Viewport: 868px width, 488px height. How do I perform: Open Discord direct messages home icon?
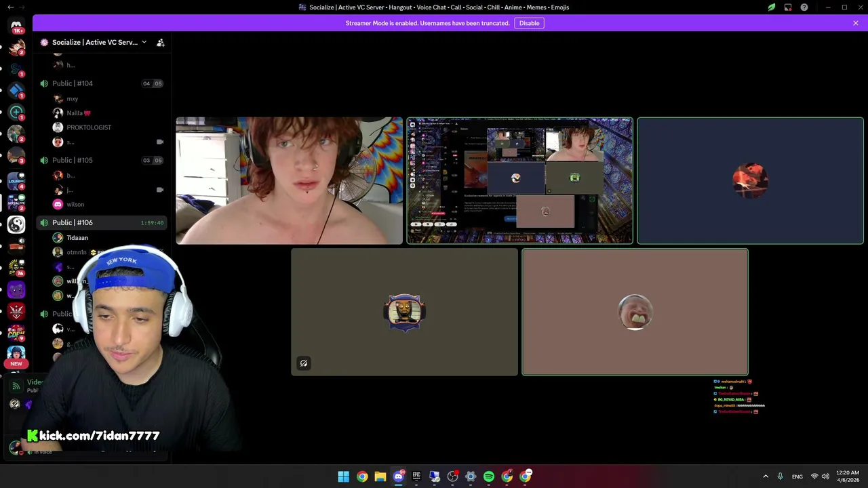(16, 26)
